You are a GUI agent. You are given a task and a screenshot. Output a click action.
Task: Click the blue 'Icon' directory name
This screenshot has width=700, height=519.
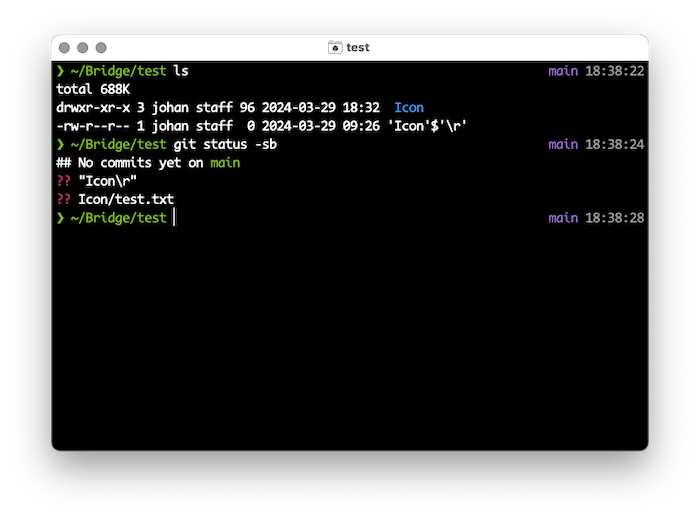(409, 108)
